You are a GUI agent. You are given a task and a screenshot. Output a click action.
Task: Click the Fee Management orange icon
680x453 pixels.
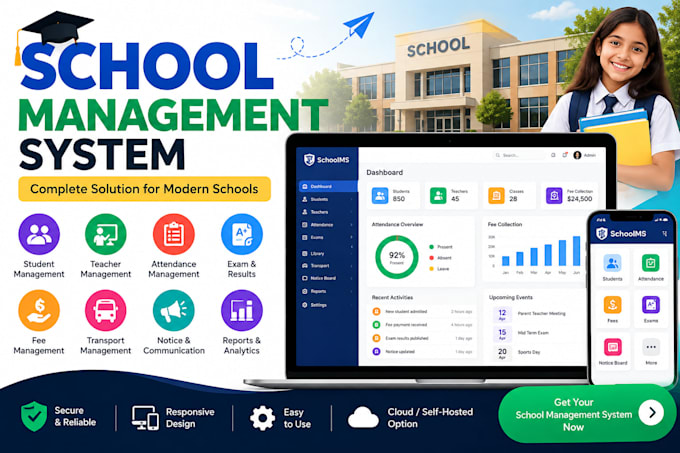coord(39,310)
